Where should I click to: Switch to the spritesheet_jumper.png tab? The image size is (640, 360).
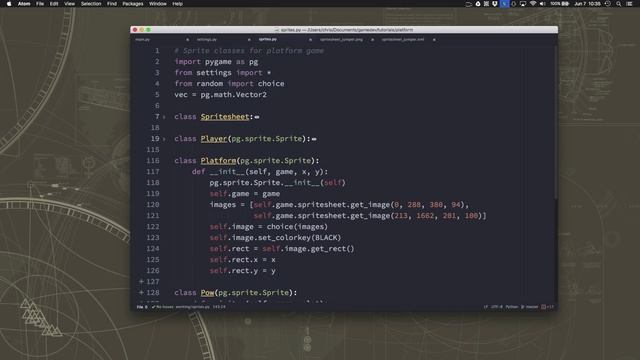click(x=341, y=40)
